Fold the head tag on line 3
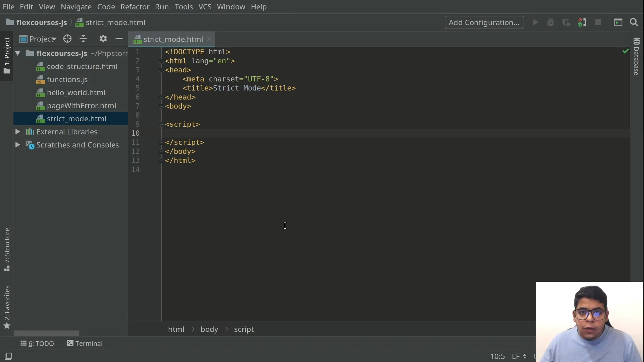The width and height of the screenshot is (644, 362). (x=161, y=70)
